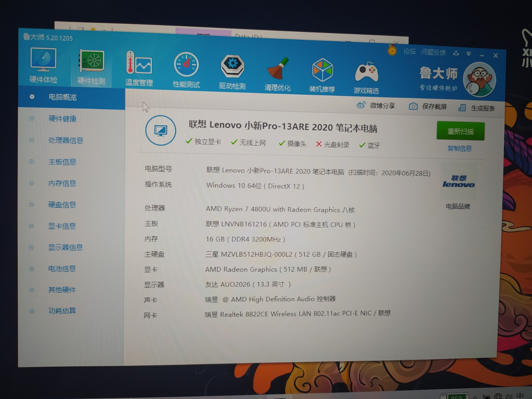The image size is (532, 399).
Task: Click the volume icon in system tray
Action: 509,396
